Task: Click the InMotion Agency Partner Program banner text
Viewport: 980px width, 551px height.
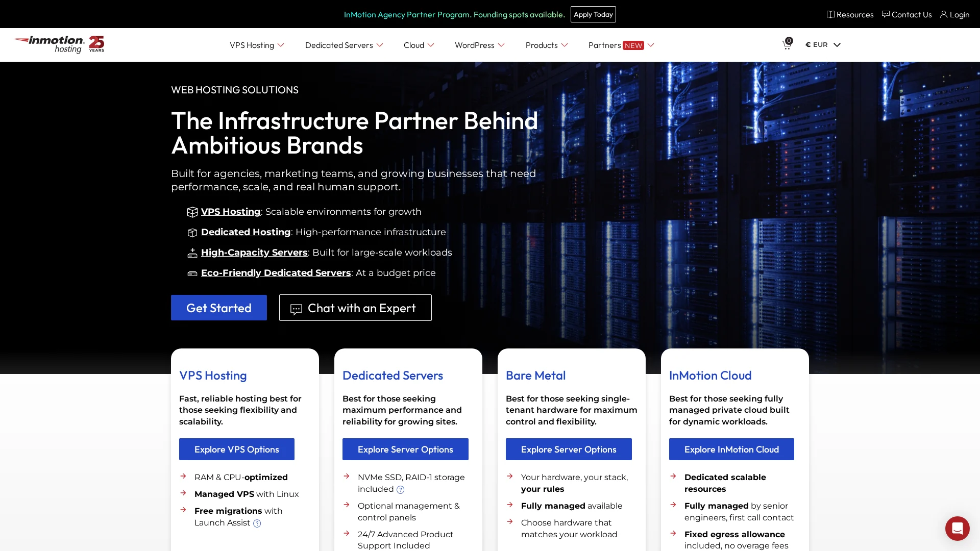Action: (x=454, y=14)
